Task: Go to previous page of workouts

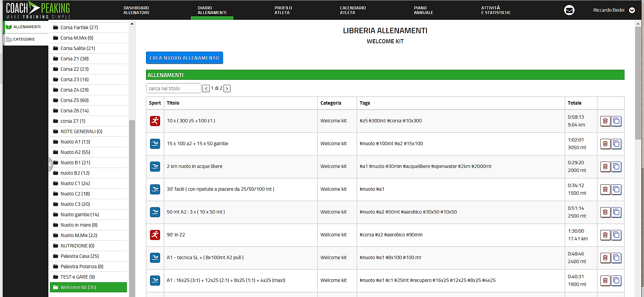Action: (x=206, y=88)
